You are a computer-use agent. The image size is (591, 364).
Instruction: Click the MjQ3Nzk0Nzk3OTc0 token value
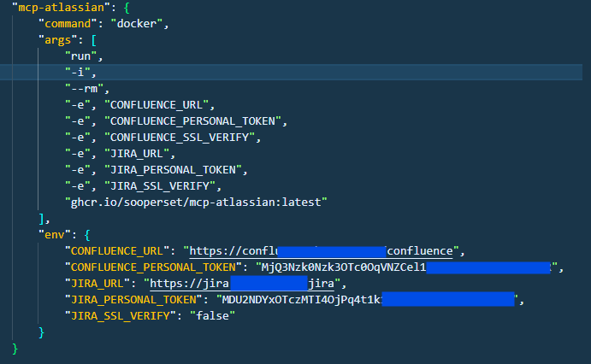pyautogui.click(x=406, y=267)
